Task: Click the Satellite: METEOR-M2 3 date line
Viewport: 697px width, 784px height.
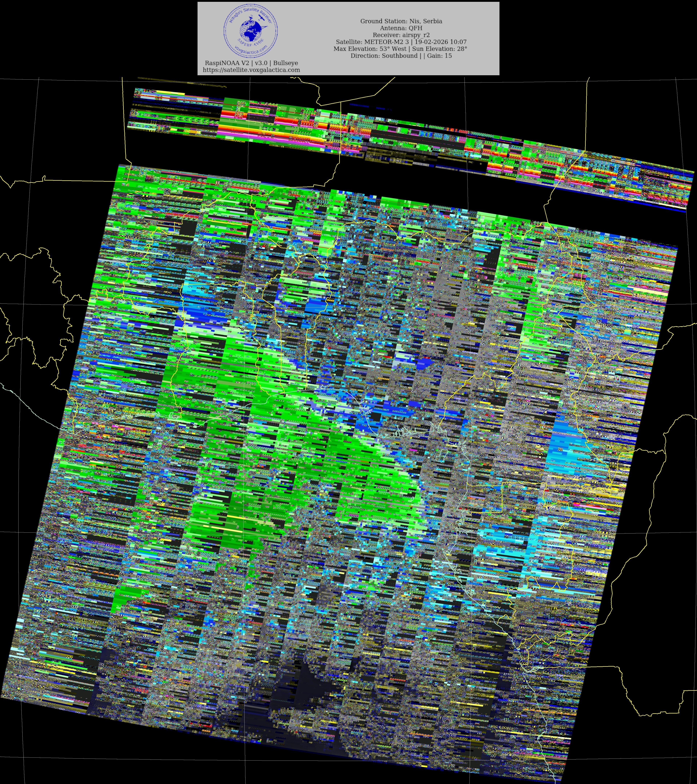Action: [401, 42]
